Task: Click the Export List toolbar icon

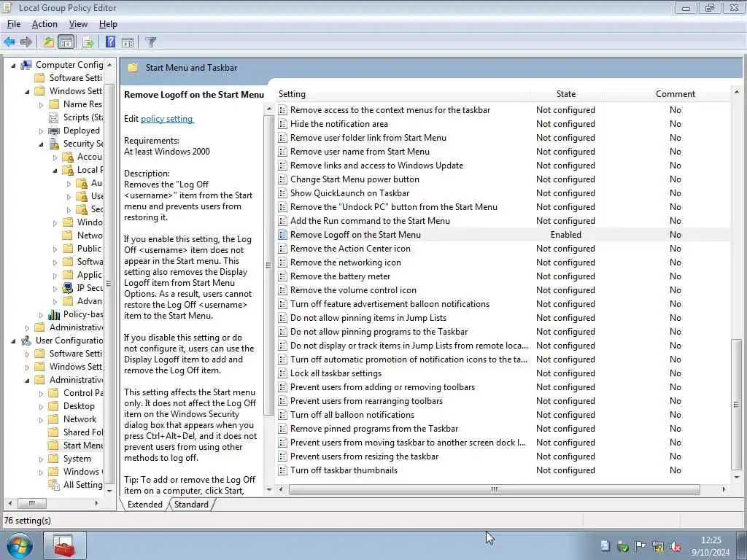Action: coord(88,42)
